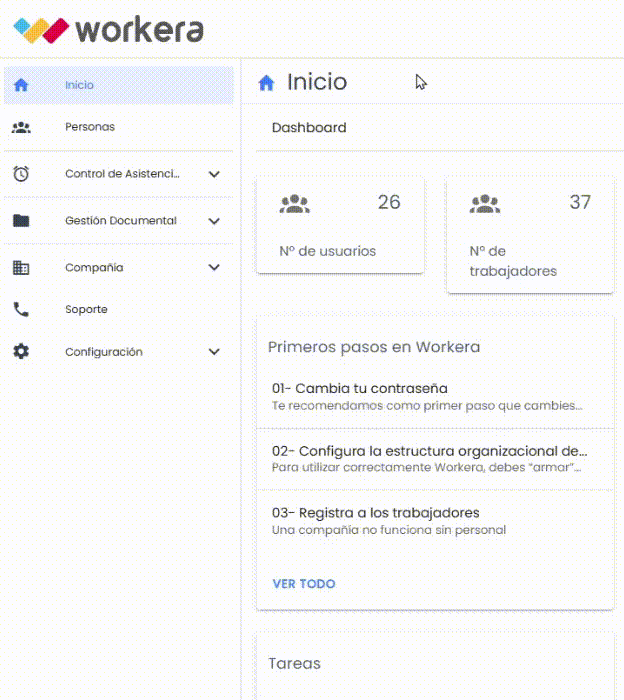Viewport: 624px width, 700px height.
Task: Click the Compañía building icon
Action: pyautogui.click(x=21, y=268)
